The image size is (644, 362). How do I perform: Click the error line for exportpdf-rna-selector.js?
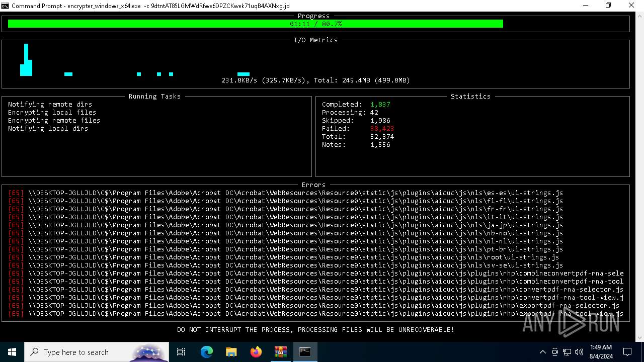pos(314,305)
